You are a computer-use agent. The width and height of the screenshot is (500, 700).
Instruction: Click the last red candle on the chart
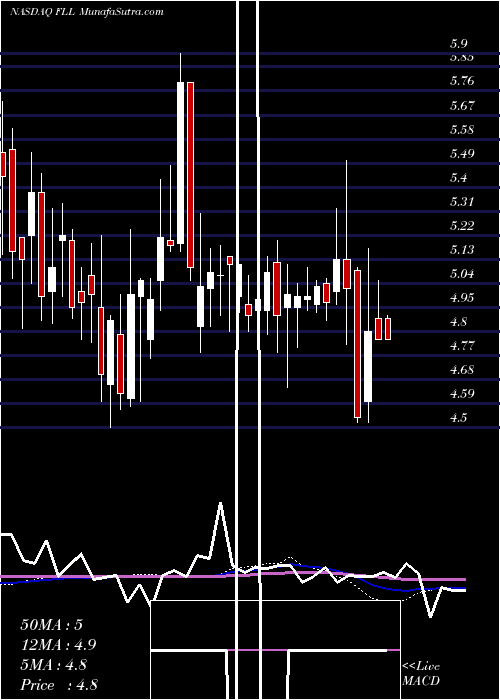[388, 329]
